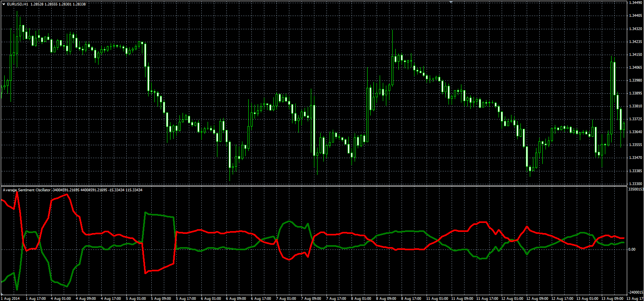This screenshot has width=644, height=301.
Task: Click the 4 Aug 17:00 time label
Action: pos(111,299)
